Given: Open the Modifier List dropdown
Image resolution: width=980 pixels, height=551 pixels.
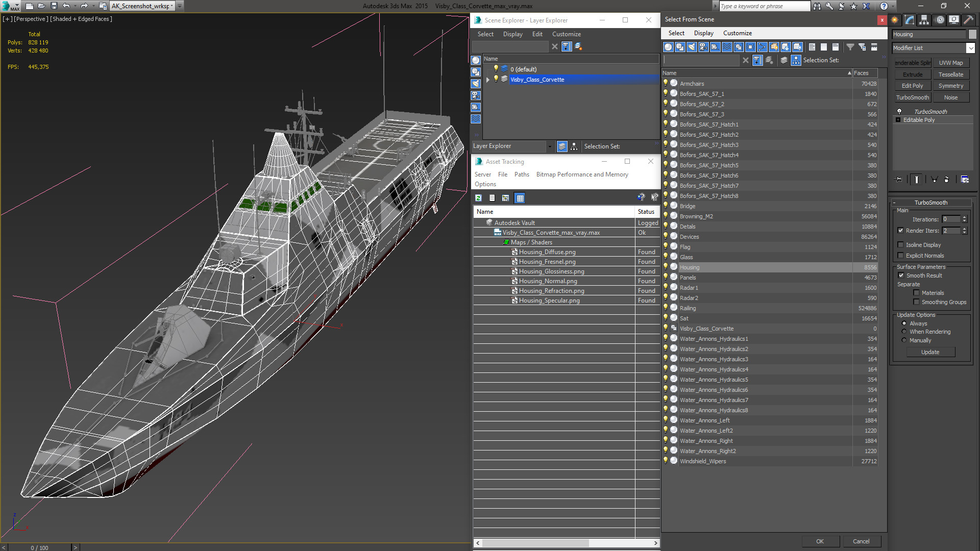Looking at the screenshot, I should (x=970, y=48).
